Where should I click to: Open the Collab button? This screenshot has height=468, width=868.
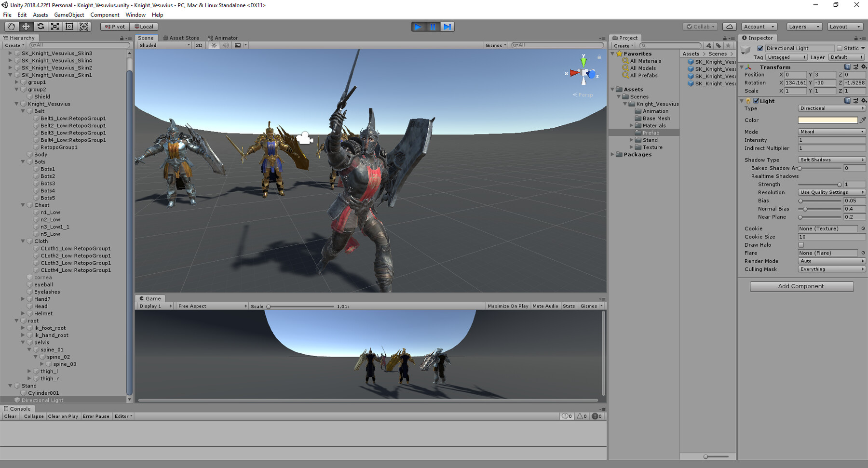[701, 27]
